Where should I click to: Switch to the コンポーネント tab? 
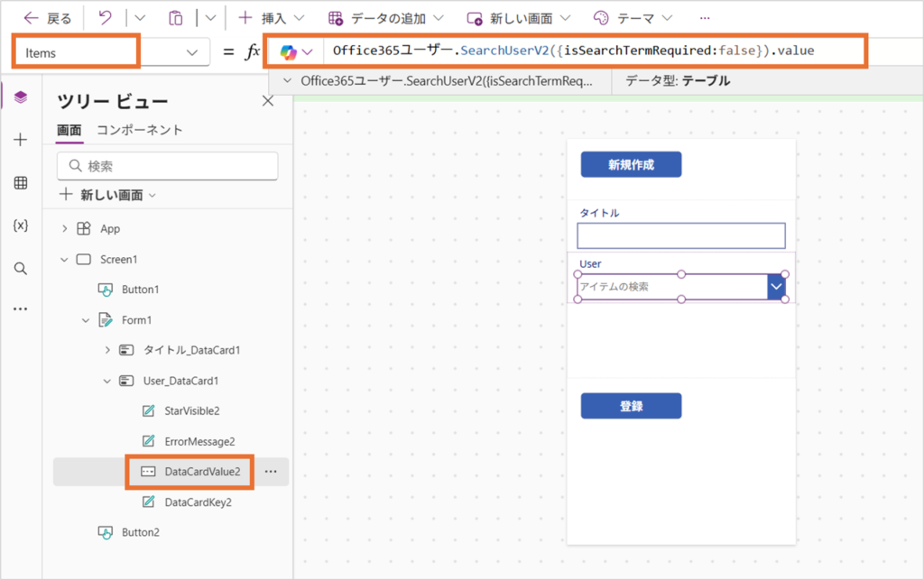140,130
